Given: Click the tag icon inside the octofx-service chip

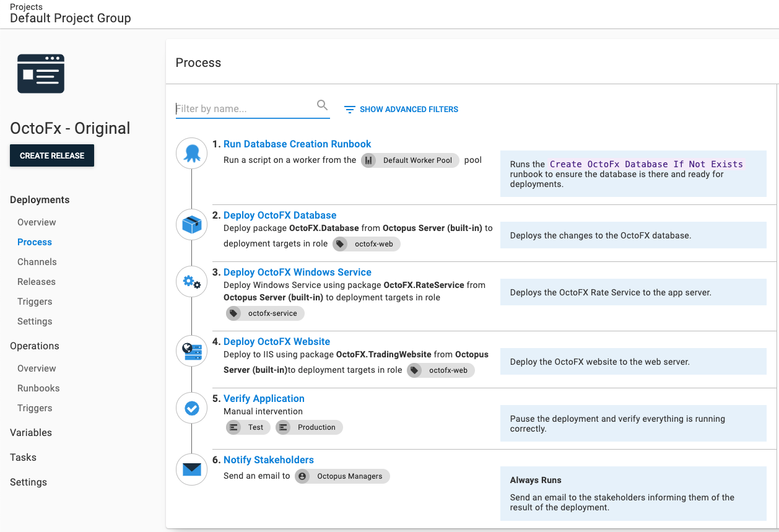Looking at the screenshot, I should pyautogui.click(x=233, y=313).
